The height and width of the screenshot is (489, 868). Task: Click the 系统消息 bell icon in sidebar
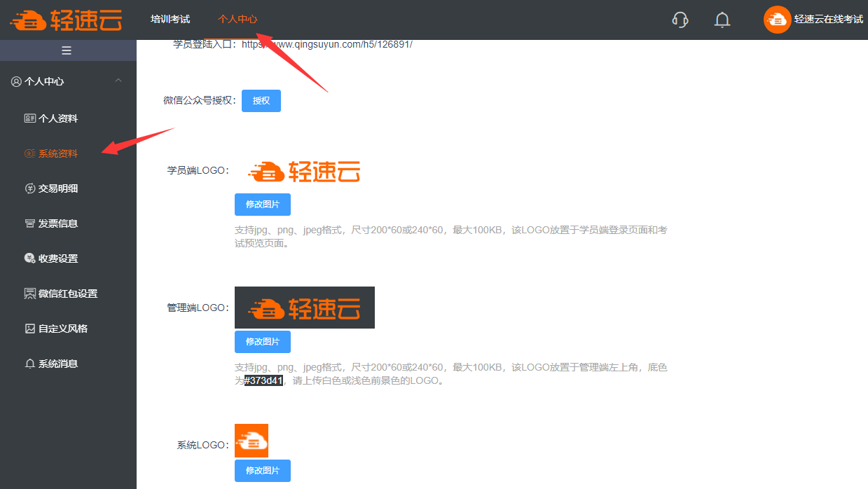(29, 364)
